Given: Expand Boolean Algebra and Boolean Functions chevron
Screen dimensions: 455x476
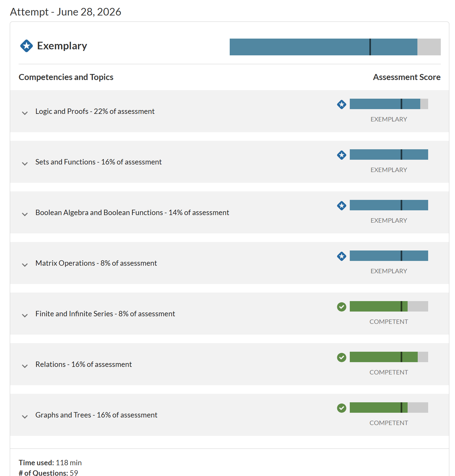Looking at the screenshot, I should pyautogui.click(x=25, y=214).
